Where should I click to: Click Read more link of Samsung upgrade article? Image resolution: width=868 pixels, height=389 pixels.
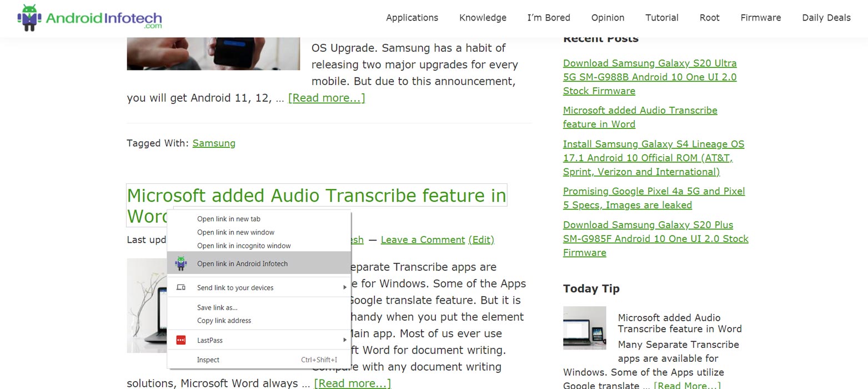tap(327, 98)
